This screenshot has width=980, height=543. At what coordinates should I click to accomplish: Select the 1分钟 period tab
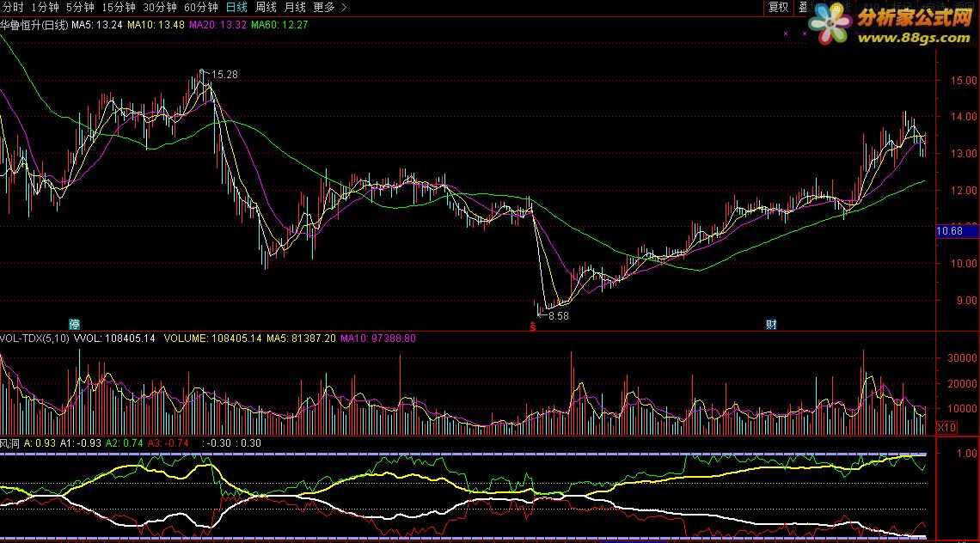(45, 8)
